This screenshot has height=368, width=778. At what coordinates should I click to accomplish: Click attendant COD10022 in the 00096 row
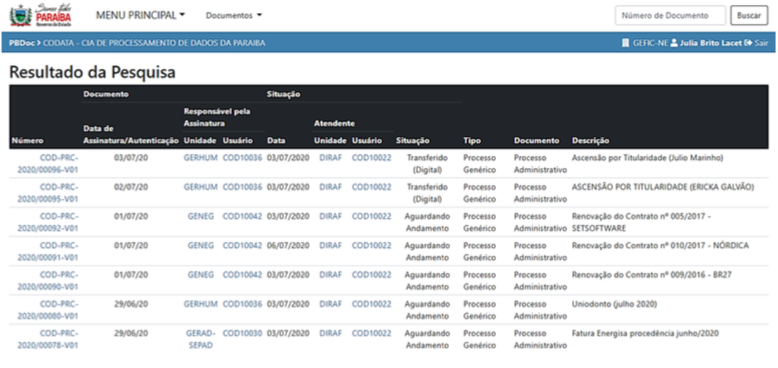click(372, 158)
